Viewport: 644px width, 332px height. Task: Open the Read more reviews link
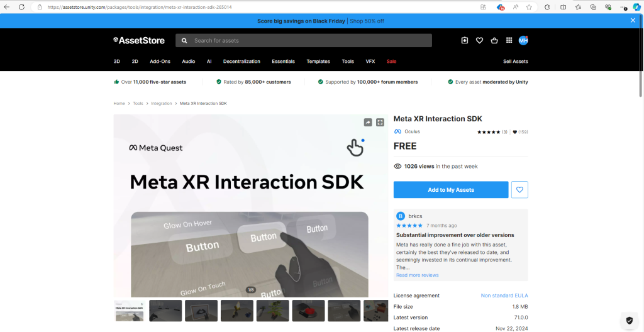pos(417,275)
